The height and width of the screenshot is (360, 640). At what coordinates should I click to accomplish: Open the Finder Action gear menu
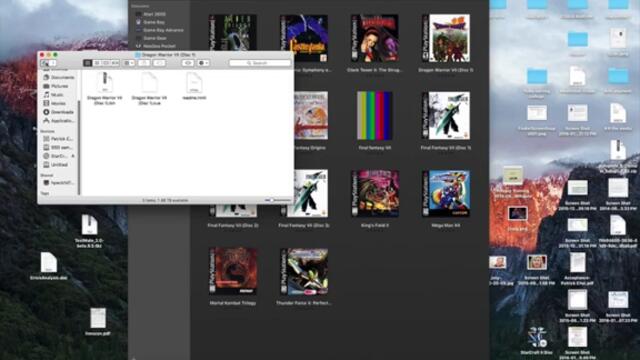coord(203,63)
